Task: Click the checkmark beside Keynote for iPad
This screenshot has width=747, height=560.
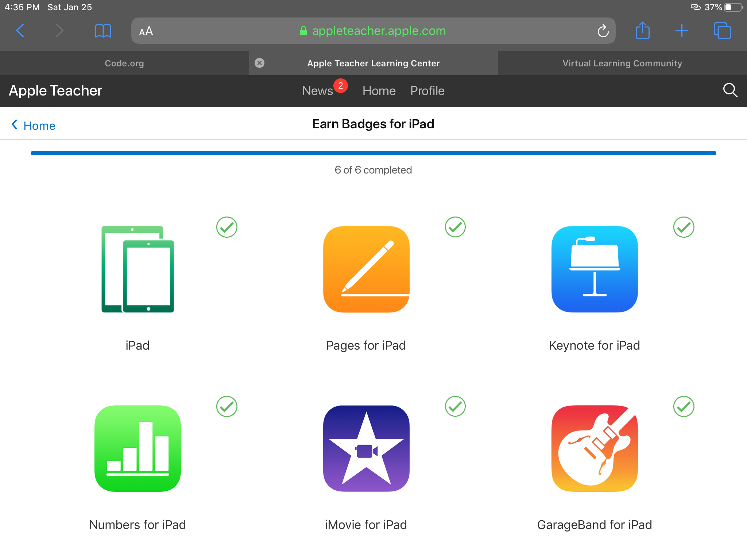Action: pyautogui.click(x=684, y=227)
